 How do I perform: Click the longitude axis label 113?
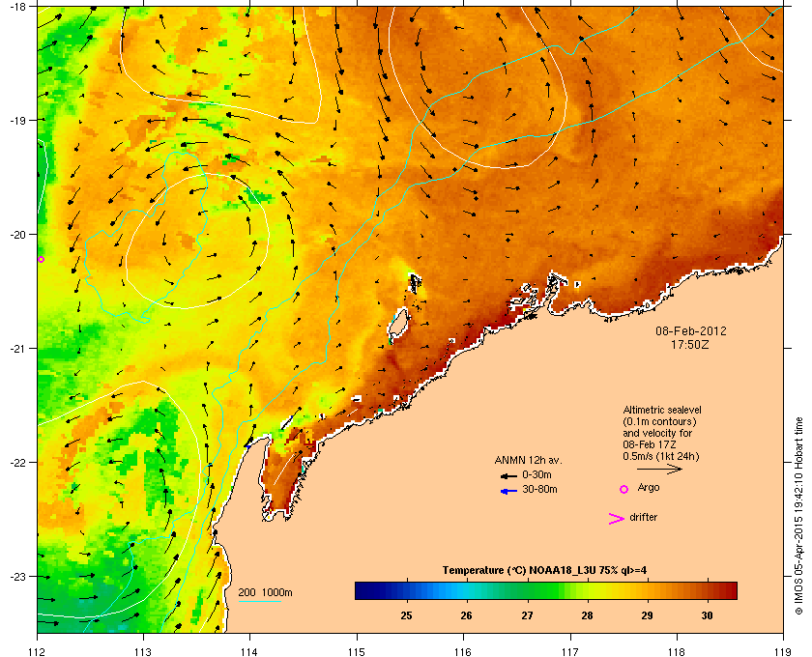pyautogui.click(x=143, y=652)
